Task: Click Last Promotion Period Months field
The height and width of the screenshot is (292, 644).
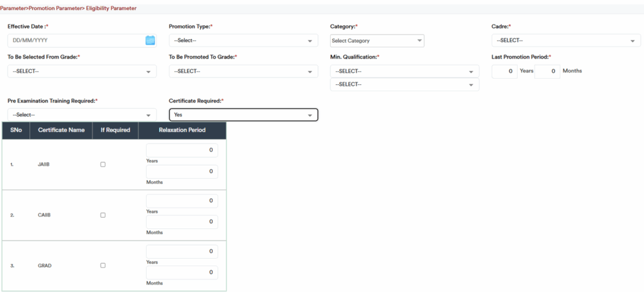Action: point(547,71)
